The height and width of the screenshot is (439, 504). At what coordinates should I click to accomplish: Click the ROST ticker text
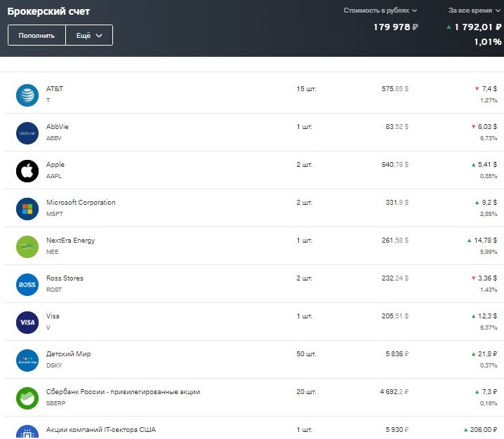[54, 290]
